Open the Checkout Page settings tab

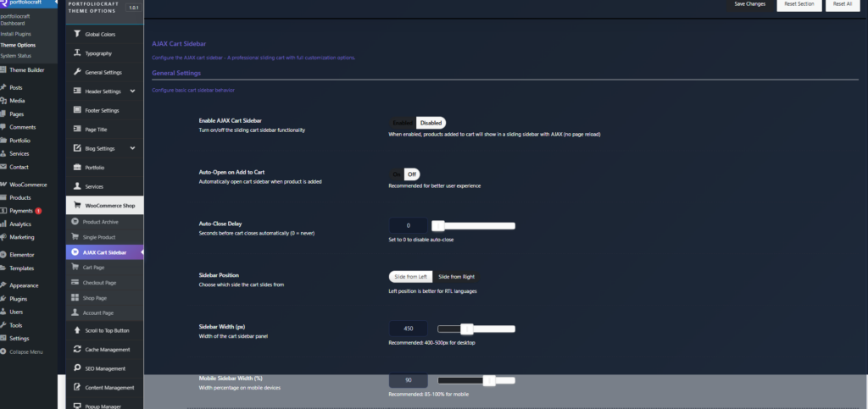pyautogui.click(x=99, y=282)
